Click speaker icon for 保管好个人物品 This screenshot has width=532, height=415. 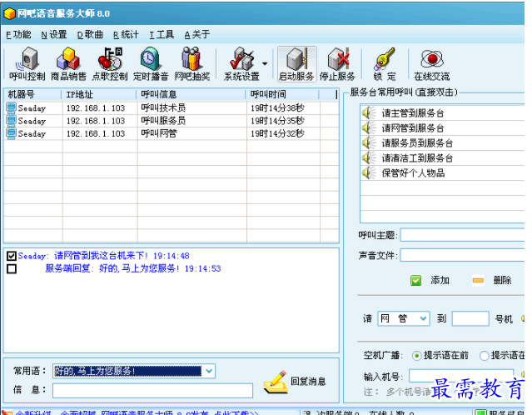point(369,172)
